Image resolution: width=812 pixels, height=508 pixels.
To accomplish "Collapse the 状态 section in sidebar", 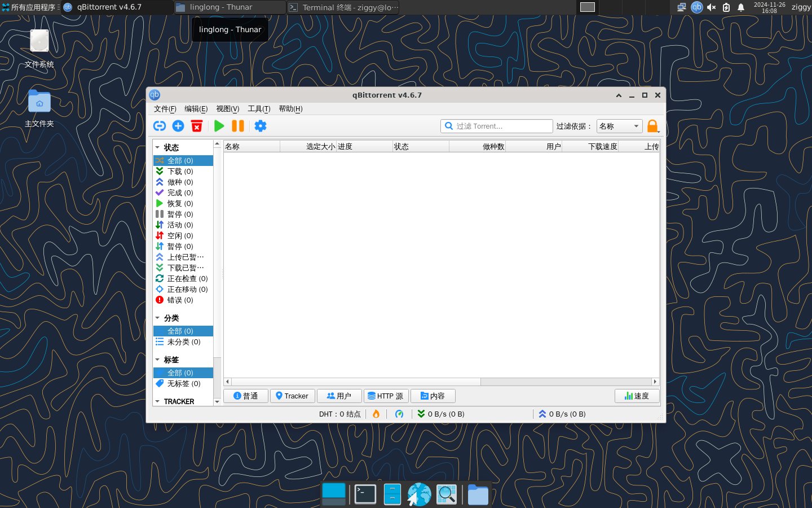I will [x=157, y=147].
